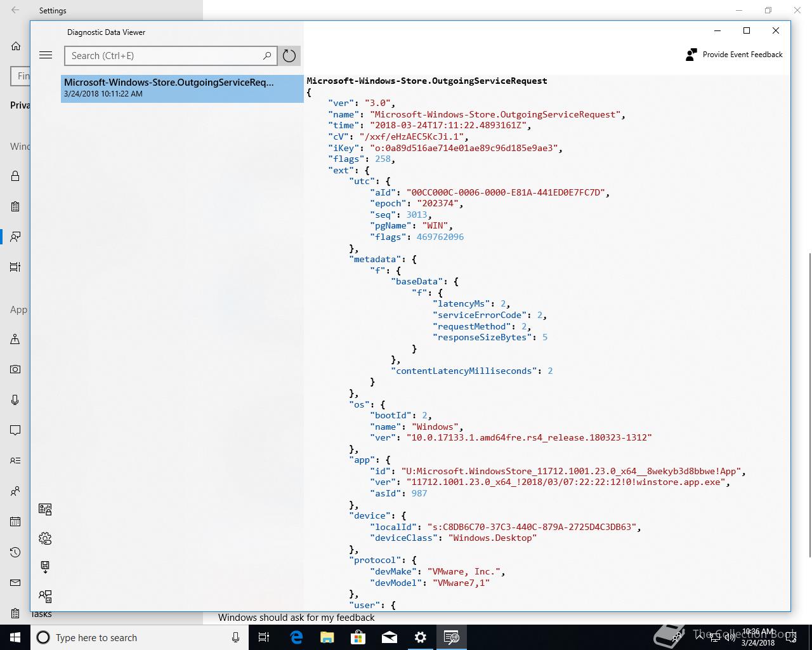Click Diagnostic Data Viewer taskbar icon
Viewport: 812px width, 650px height.
pyautogui.click(x=452, y=637)
